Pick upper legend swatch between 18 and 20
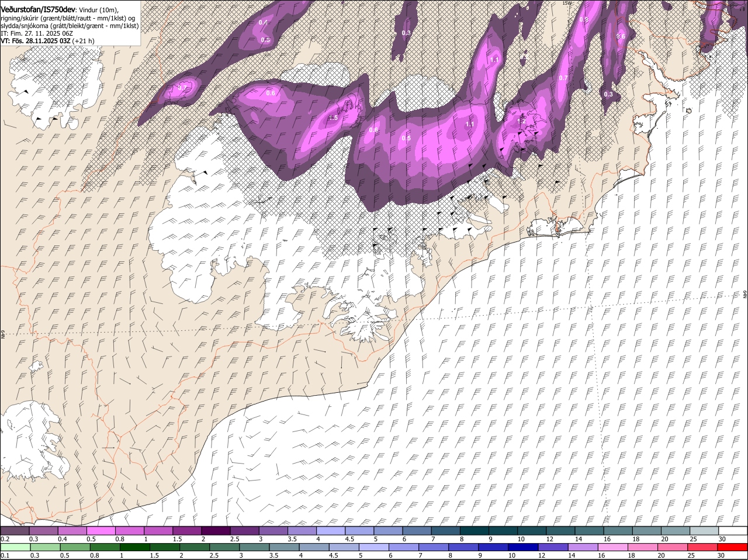The height and width of the screenshot is (560, 748). pyautogui.click(x=647, y=531)
